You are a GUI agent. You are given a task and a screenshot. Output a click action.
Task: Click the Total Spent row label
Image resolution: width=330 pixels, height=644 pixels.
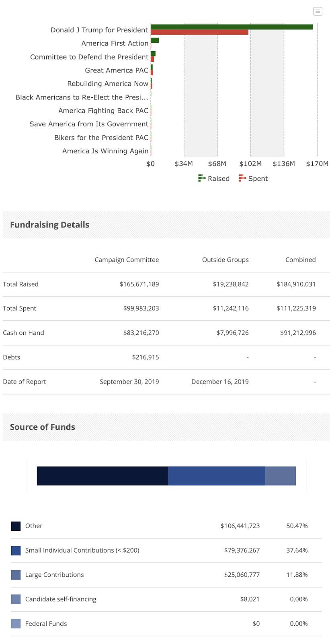tap(19, 308)
